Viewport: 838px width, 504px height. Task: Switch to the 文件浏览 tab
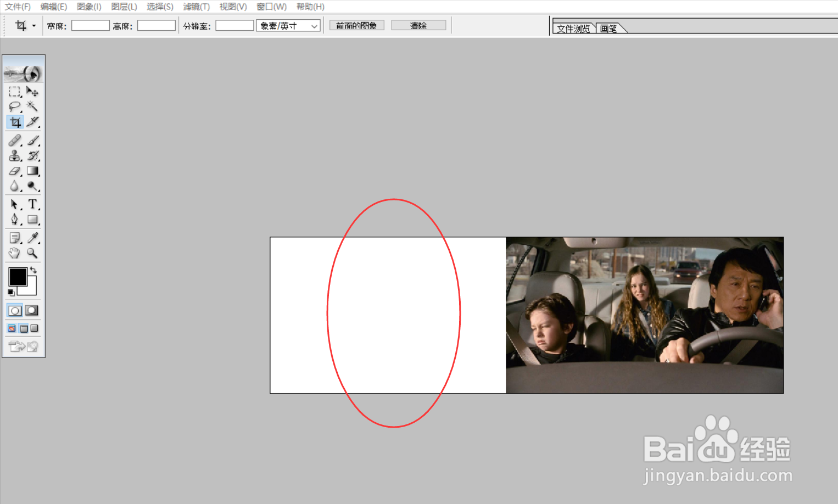pos(573,29)
